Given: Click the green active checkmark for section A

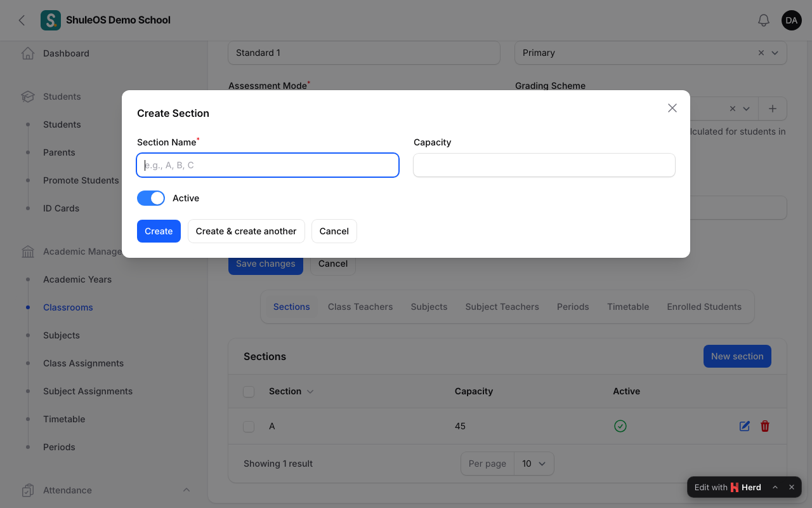Looking at the screenshot, I should pos(620,426).
